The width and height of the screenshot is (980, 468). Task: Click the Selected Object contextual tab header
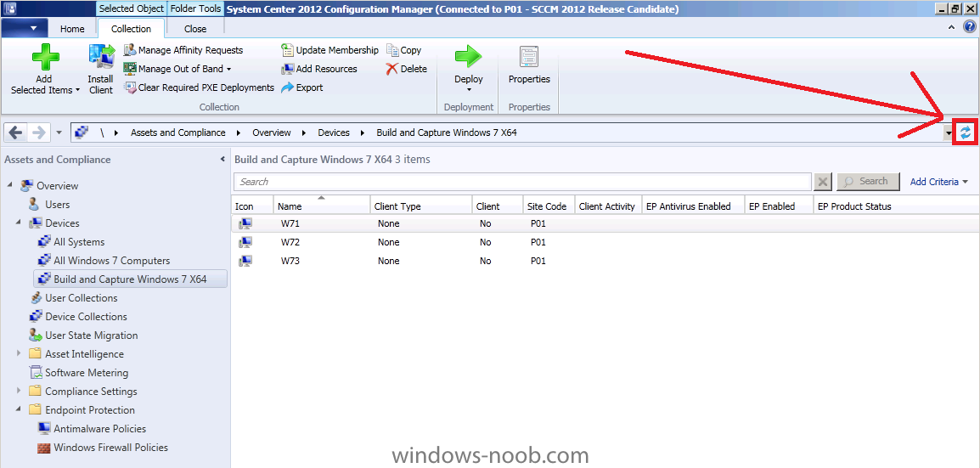132,8
